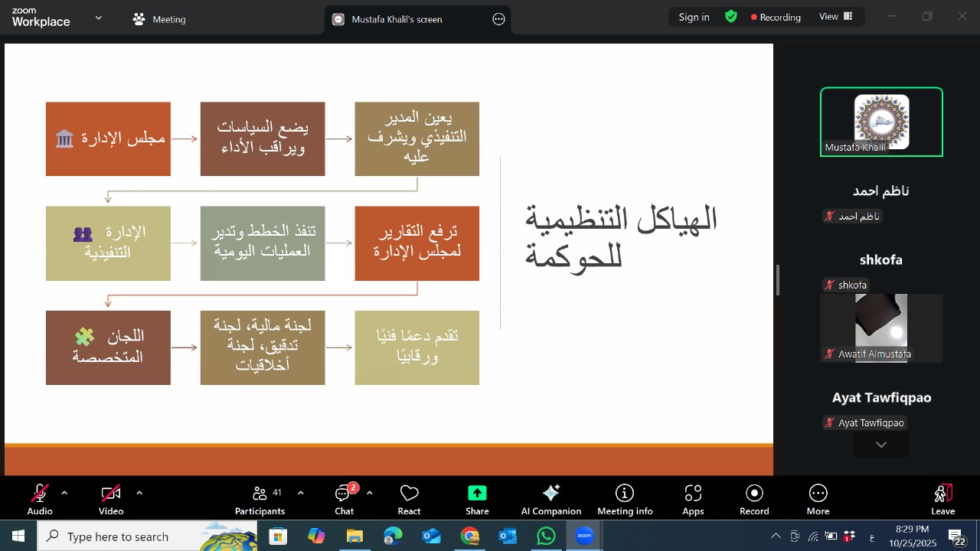Image resolution: width=980 pixels, height=551 pixels.
Task: Open WhatsApp from the Windows taskbar
Action: pyautogui.click(x=546, y=536)
